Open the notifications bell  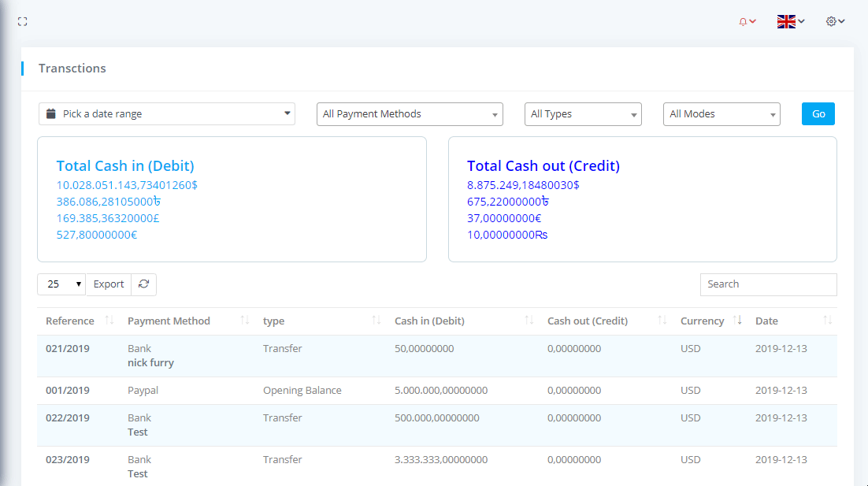click(747, 22)
